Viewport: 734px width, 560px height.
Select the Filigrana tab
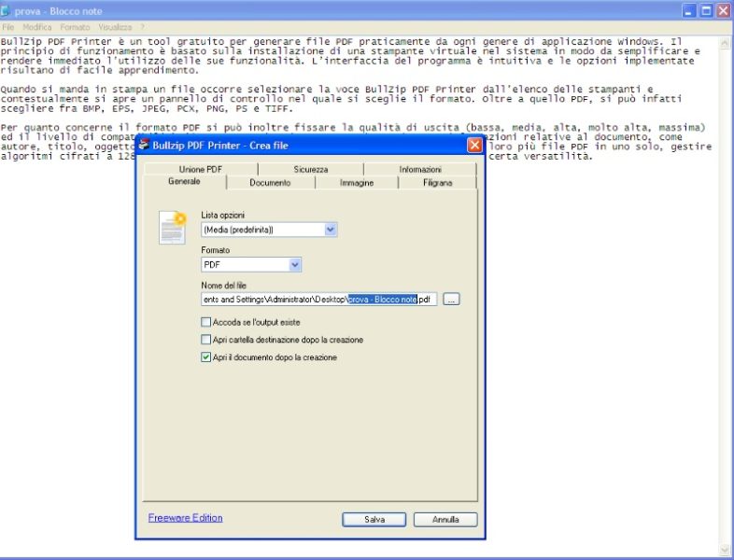(437, 183)
